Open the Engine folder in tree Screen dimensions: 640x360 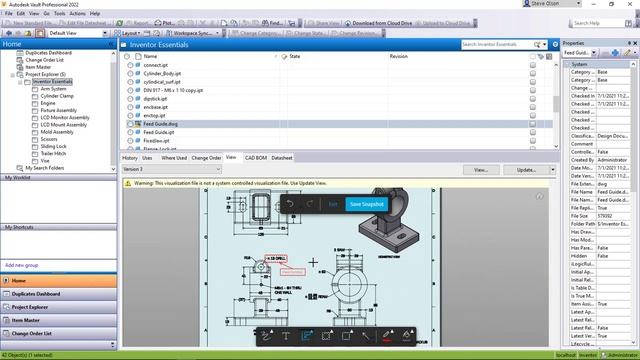pyautogui.click(x=48, y=103)
